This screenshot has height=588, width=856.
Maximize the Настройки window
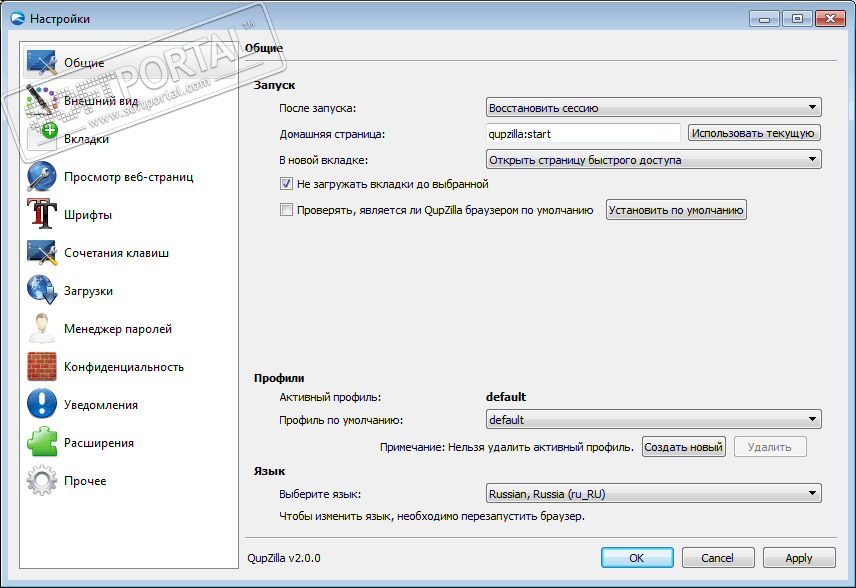(x=797, y=19)
